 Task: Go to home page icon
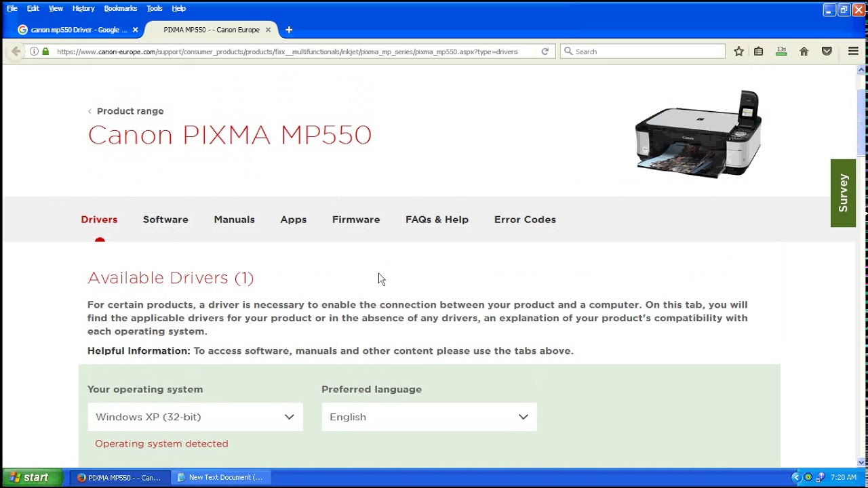[x=804, y=52]
